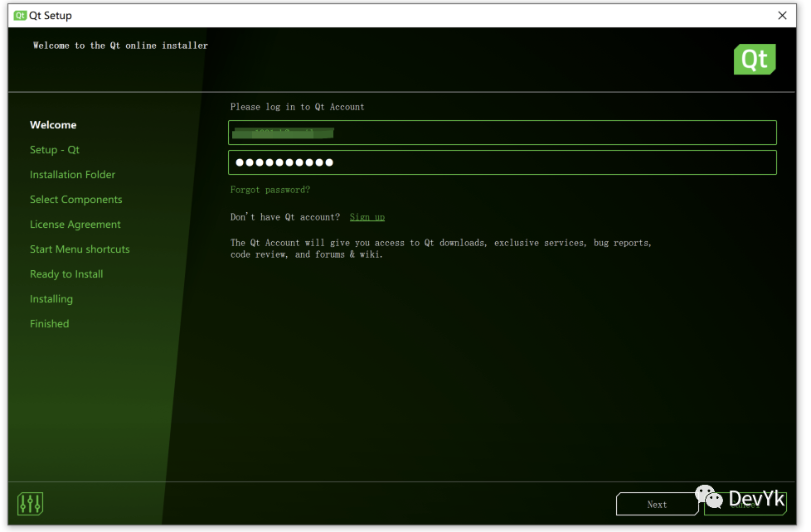Select the Ready to Install step
The image size is (811, 532).
coord(66,274)
